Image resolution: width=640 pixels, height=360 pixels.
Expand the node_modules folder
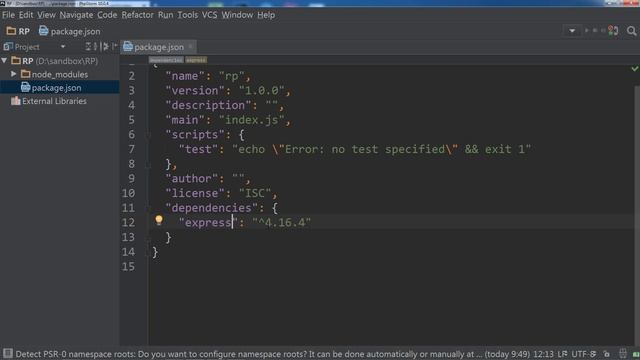pyautogui.click(x=13, y=74)
